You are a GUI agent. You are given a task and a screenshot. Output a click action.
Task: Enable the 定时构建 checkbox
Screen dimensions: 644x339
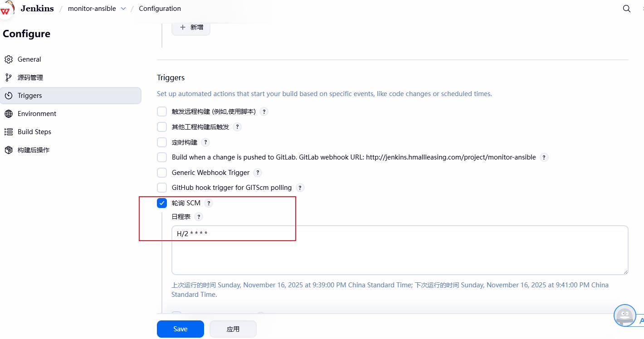162,142
